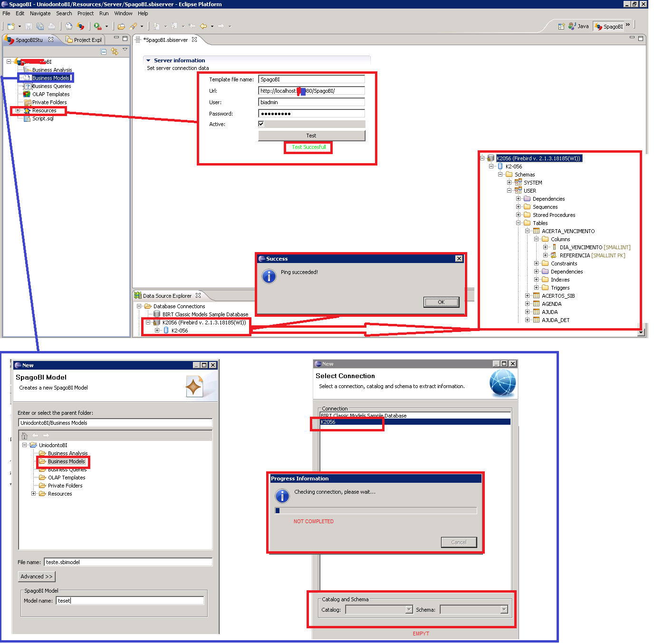Select the Business Queries question-mark icon
Viewport: 654px width, 644px height.
tap(28, 86)
